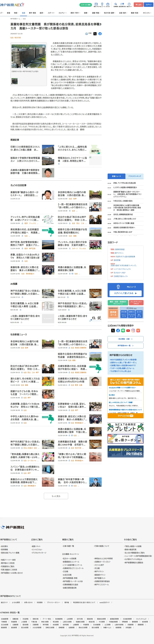Image resolution: width=154 pixels, height=644 pixels.
Task: Expand the 連載・特集 navigation dropdown
Action: coord(96,13)
